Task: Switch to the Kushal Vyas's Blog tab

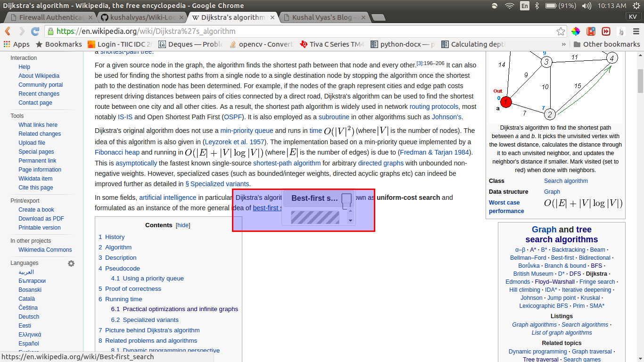Action: pos(323,17)
